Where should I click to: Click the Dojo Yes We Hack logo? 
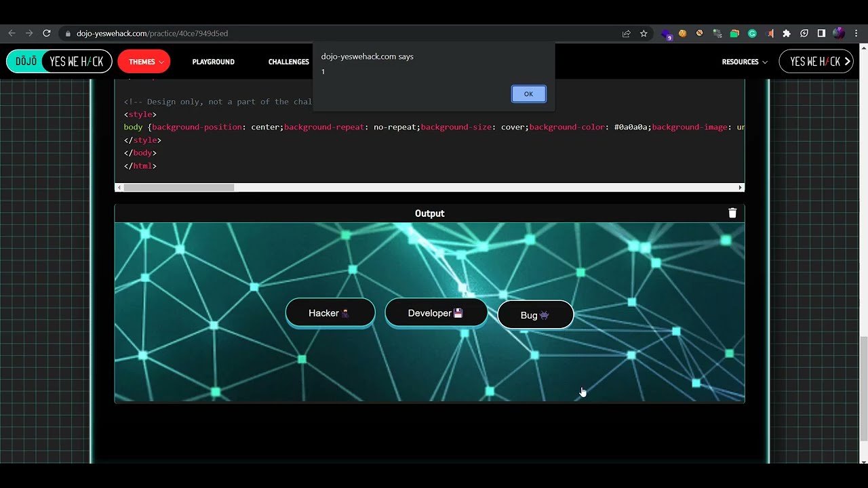(x=59, y=62)
